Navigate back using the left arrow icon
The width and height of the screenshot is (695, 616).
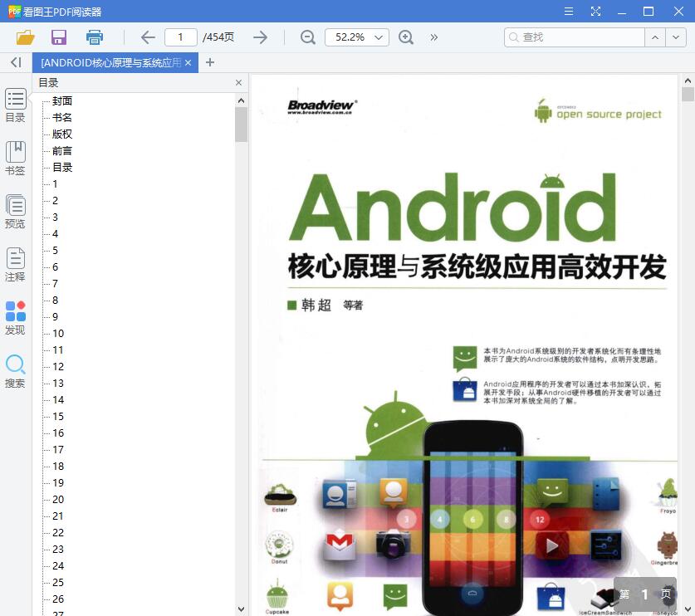tap(148, 37)
